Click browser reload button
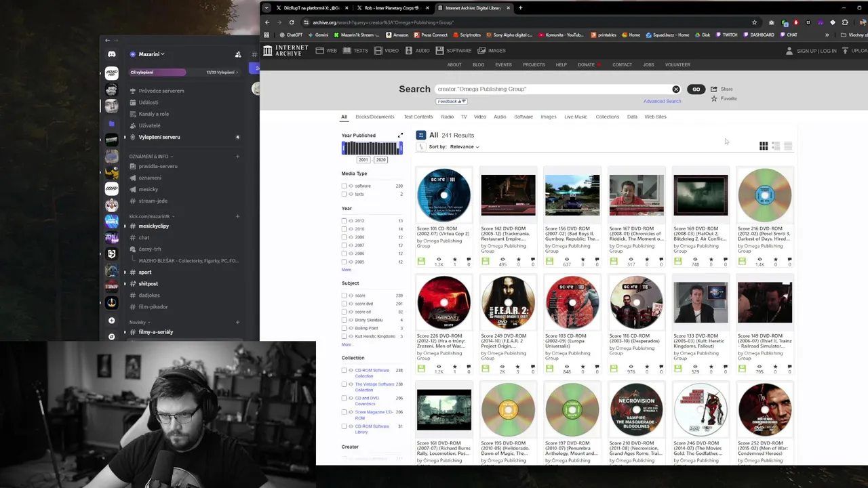Viewport: 868px width, 488px height. (x=292, y=22)
